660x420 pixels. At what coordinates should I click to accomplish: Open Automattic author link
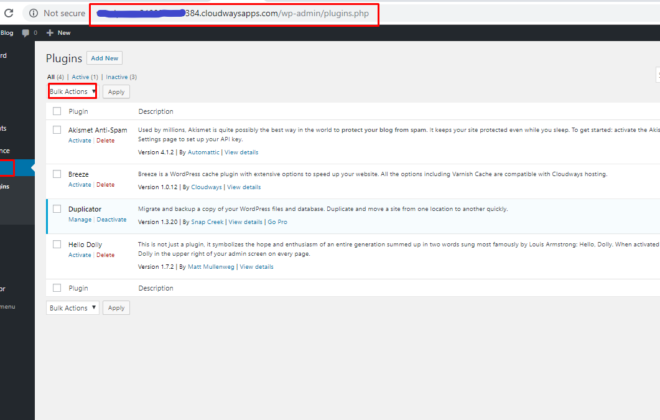[203, 152]
